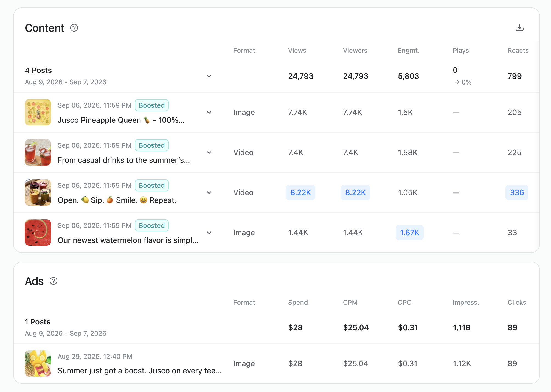
Task: Click the Boosted badge on watermelon post
Action: (x=152, y=225)
